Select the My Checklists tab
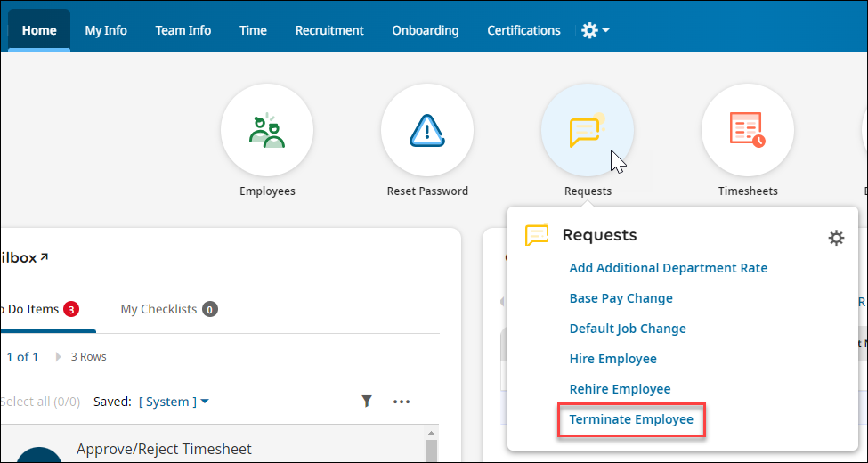Screen dimensions: 868x463 coord(169,309)
